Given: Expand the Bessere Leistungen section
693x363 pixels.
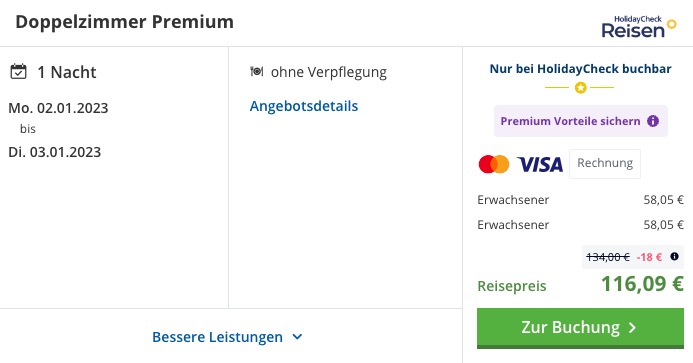Looking at the screenshot, I should [228, 337].
